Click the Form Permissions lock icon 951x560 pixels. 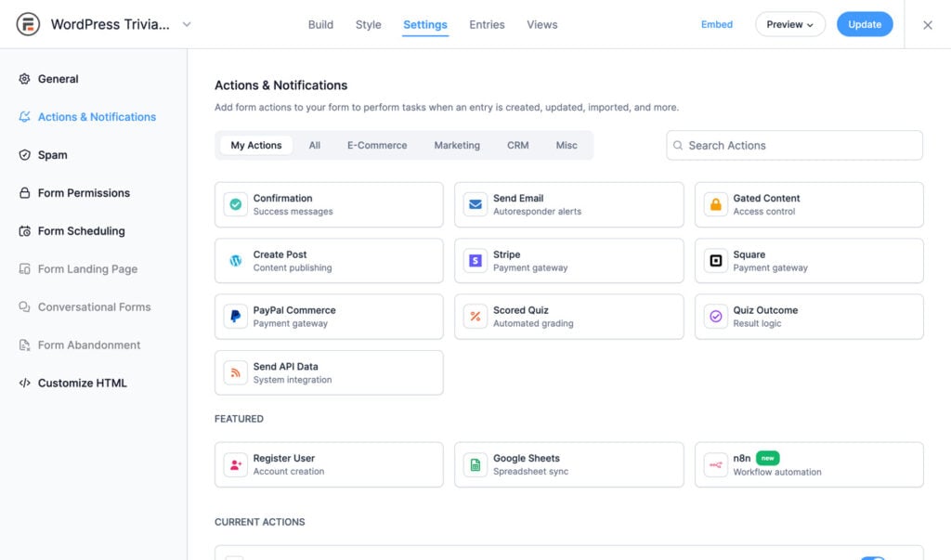(24, 193)
